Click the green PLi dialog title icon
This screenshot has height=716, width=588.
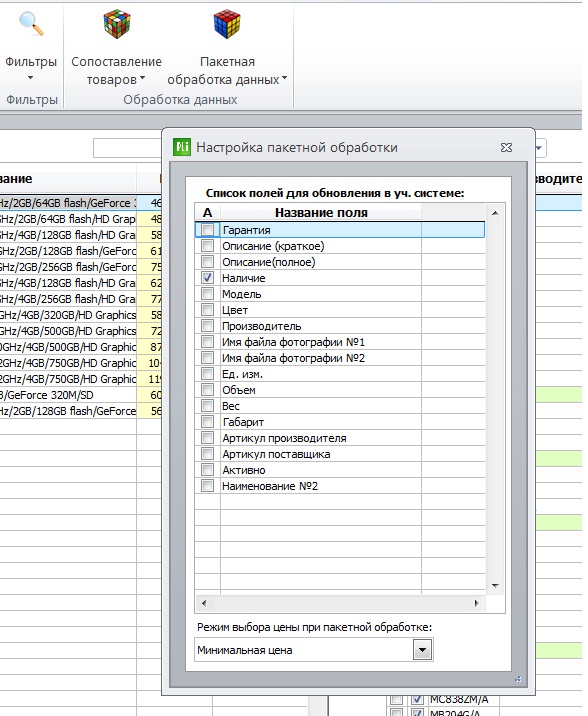tap(182, 147)
